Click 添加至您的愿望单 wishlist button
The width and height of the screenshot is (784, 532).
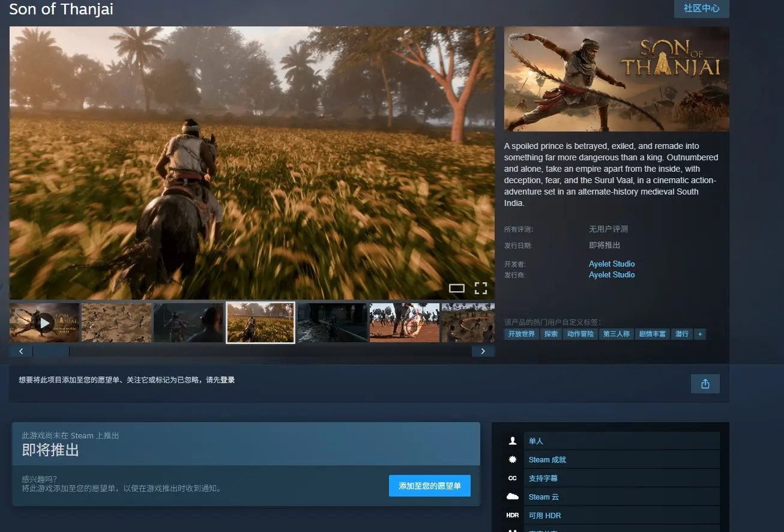pyautogui.click(x=430, y=486)
